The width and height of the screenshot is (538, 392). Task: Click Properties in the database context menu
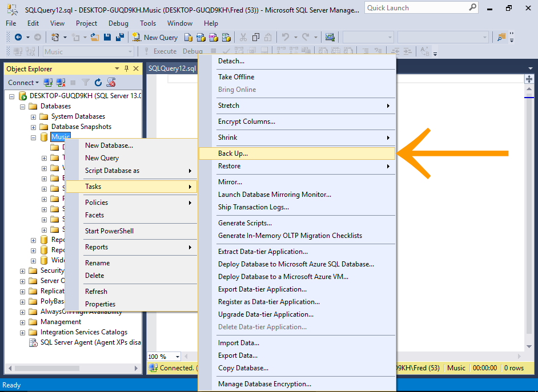tap(100, 304)
